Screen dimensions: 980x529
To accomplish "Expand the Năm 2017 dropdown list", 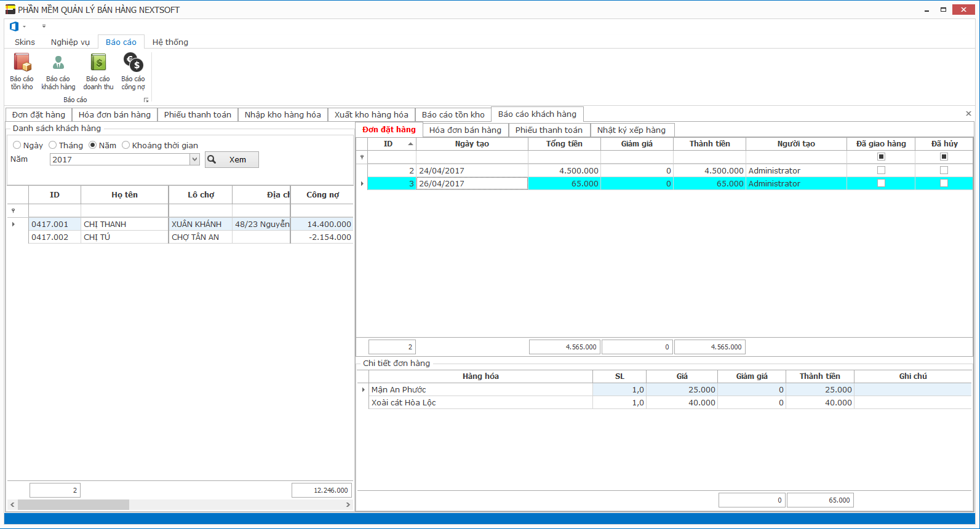I will pyautogui.click(x=194, y=159).
